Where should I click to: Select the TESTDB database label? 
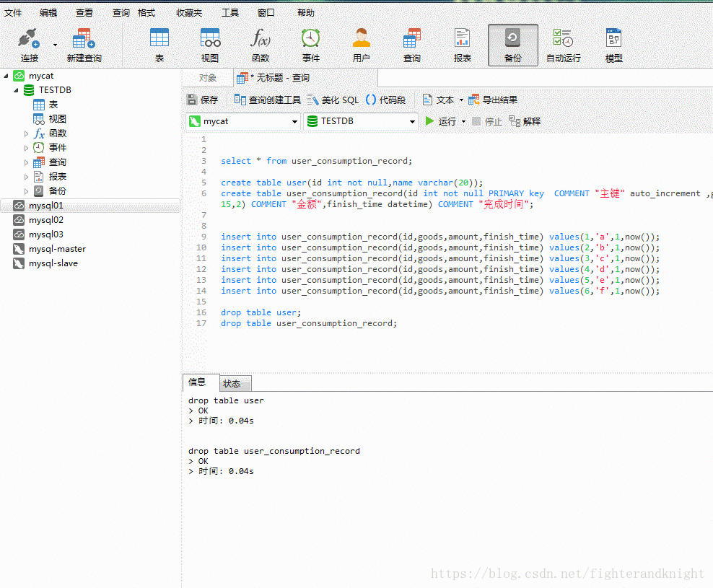55,90
